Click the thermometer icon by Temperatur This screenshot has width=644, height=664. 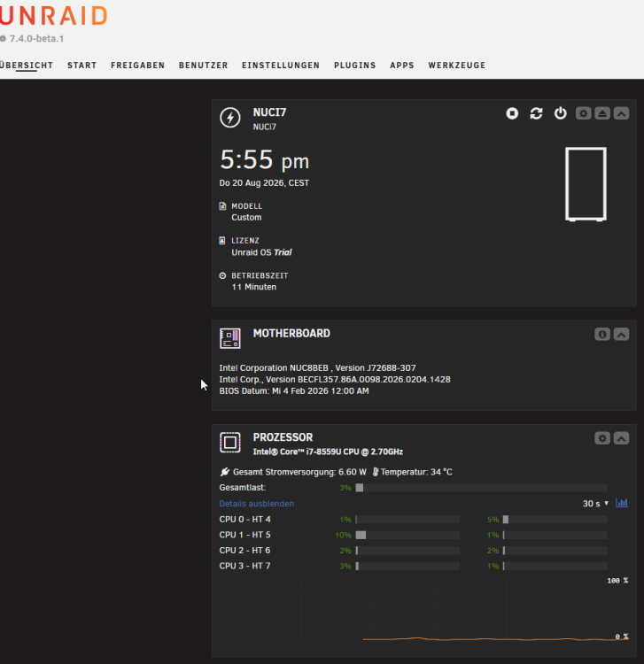(x=375, y=472)
